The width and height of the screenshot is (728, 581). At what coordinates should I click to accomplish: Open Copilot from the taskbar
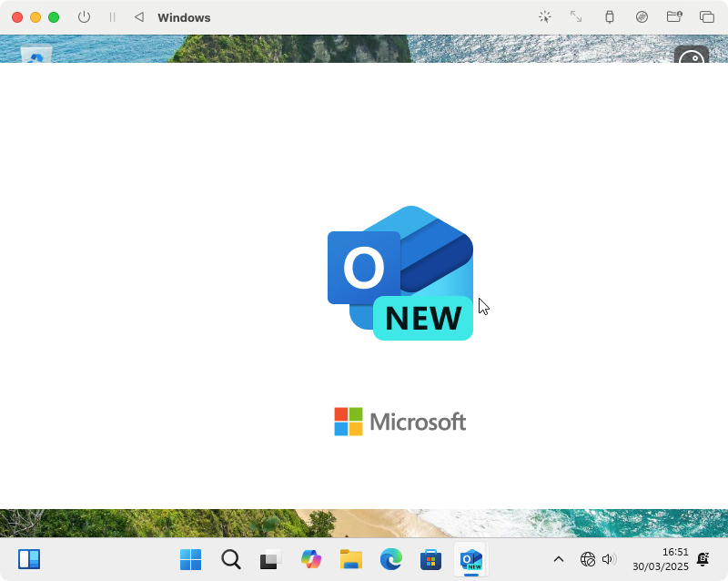tap(311, 559)
